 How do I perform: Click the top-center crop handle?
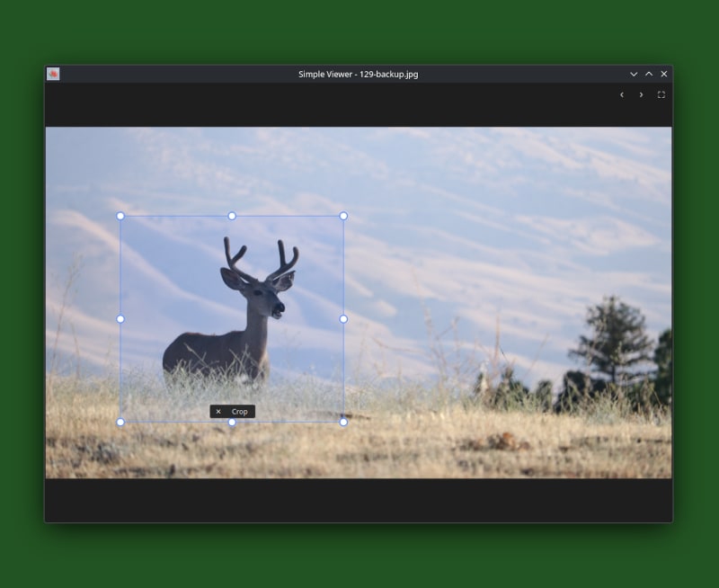pos(232,216)
